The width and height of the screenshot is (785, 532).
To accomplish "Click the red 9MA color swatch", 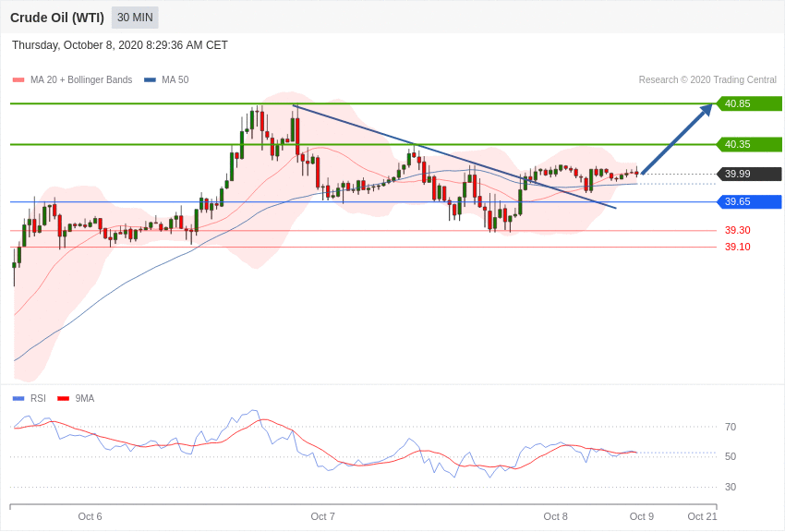I will click(63, 399).
